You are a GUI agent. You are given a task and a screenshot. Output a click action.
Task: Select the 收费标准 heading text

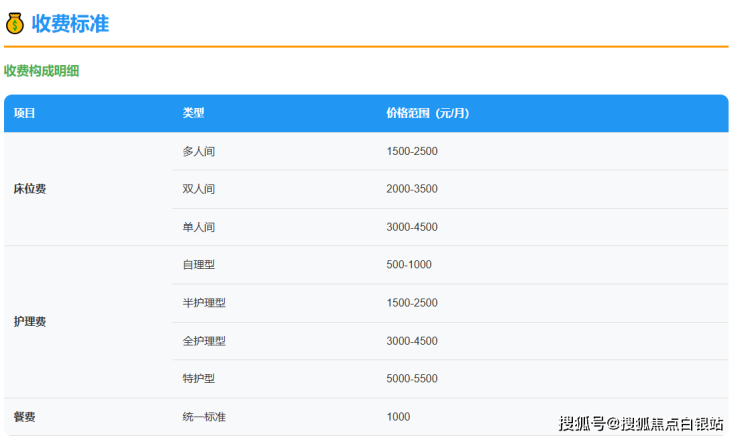pyautogui.click(x=70, y=24)
